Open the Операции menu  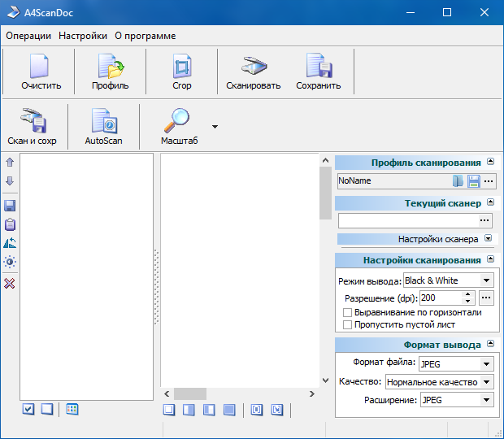point(28,36)
